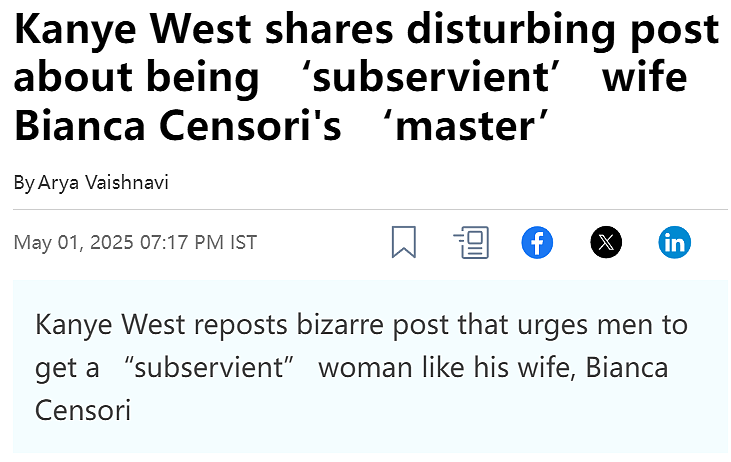Click 'Kanye West' in the headline
This screenshot has width=731, height=462.
click(133, 29)
